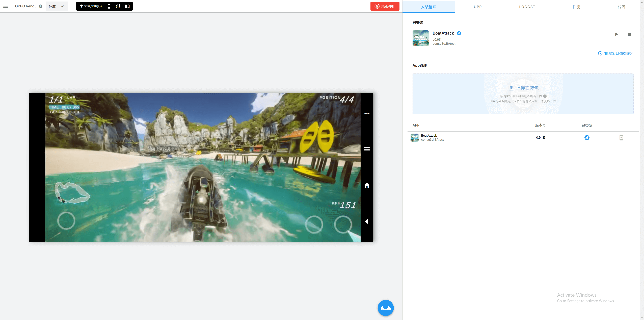Open the LOGCAT tab
644x320 pixels.
[x=527, y=7]
